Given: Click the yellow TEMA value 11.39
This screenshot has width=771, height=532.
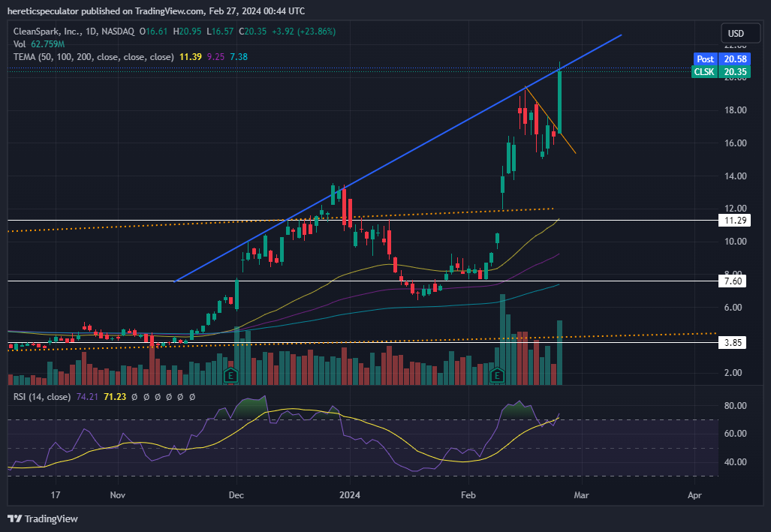Looking at the screenshot, I should coord(190,57).
